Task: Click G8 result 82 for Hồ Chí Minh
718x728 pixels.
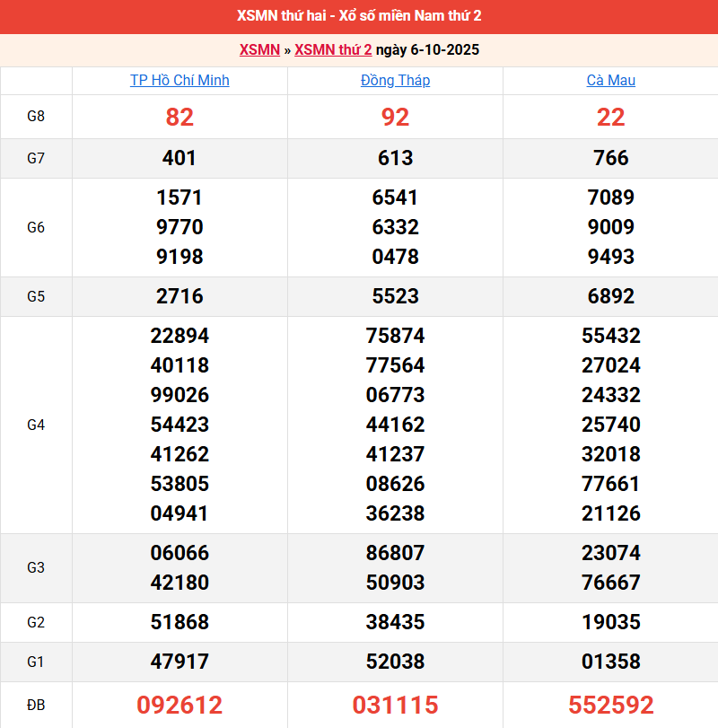Action: pos(179,117)
